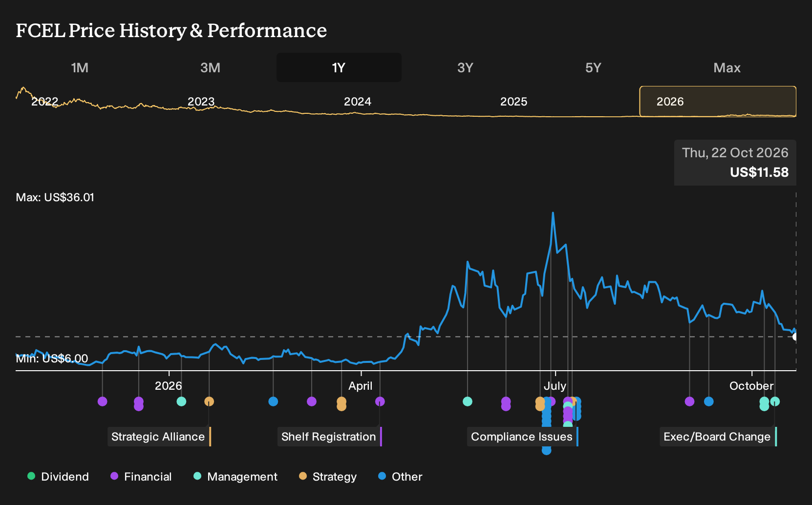Open the Exec/Board Change event label
Screen dimensions: 812x505
pos(718,437)
